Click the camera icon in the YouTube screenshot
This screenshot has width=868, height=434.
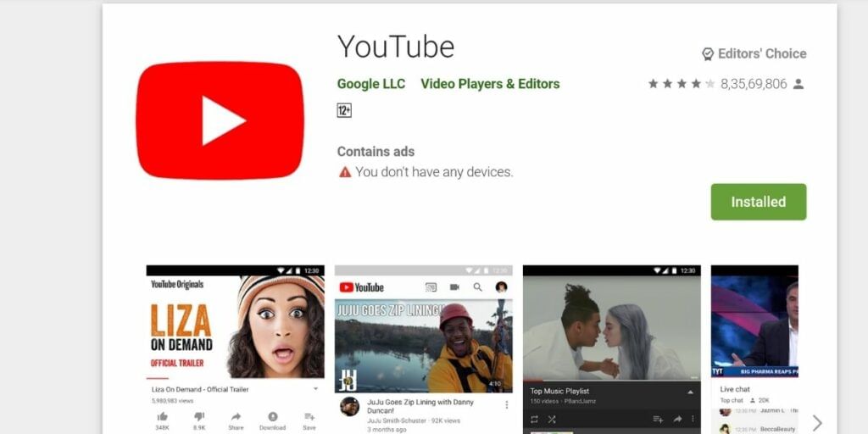coord(454,287)
